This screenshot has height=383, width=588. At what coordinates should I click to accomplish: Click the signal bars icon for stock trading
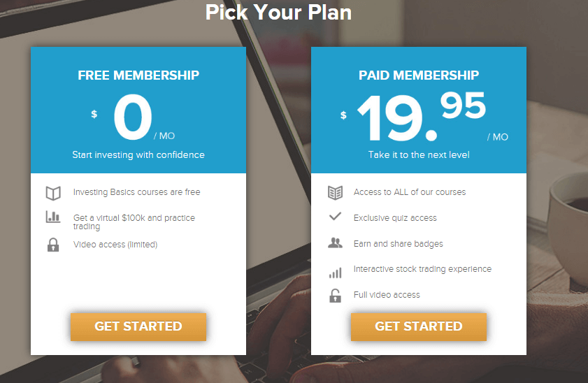(335, 273)
